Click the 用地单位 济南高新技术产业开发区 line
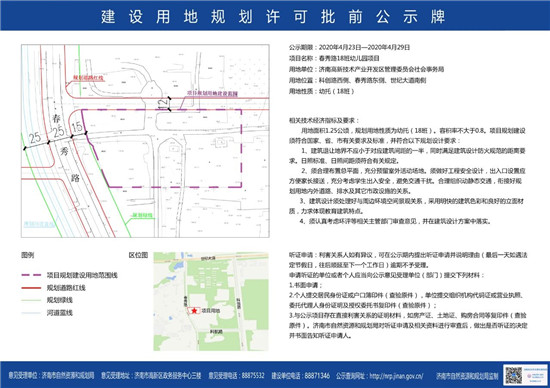The height and width of the screenshot is (388, 550). click(x=367, y=69)
